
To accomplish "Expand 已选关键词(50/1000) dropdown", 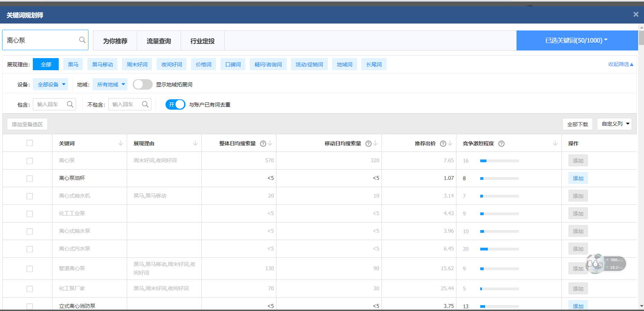I will point(577,40).
